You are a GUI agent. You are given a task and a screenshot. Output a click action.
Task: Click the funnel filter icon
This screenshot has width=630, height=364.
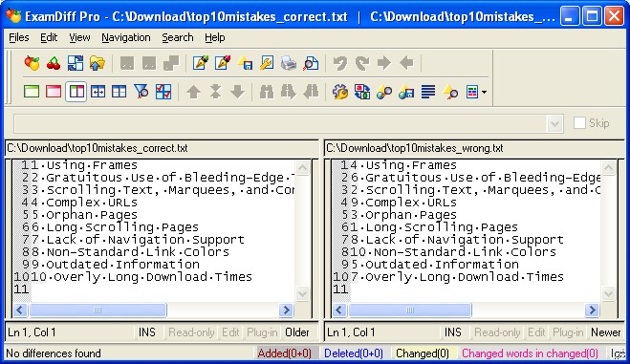[141, 92]
